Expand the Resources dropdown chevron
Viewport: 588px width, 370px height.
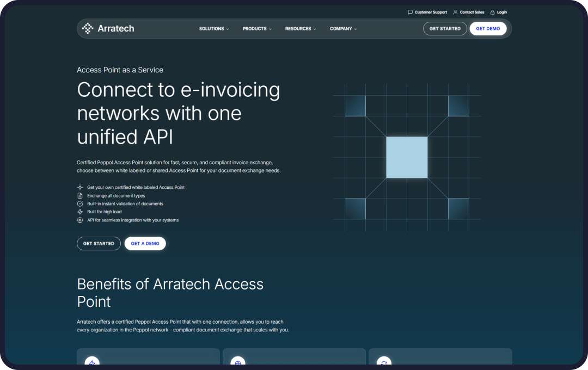[315, 29]
